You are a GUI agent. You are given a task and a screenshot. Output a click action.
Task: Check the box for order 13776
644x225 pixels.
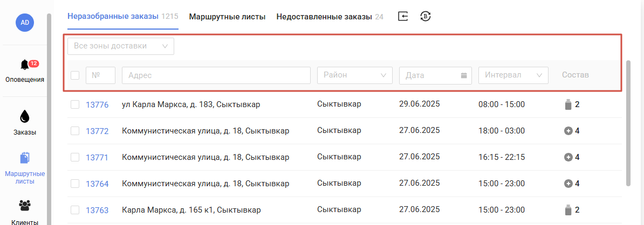[x=75, y=104]
